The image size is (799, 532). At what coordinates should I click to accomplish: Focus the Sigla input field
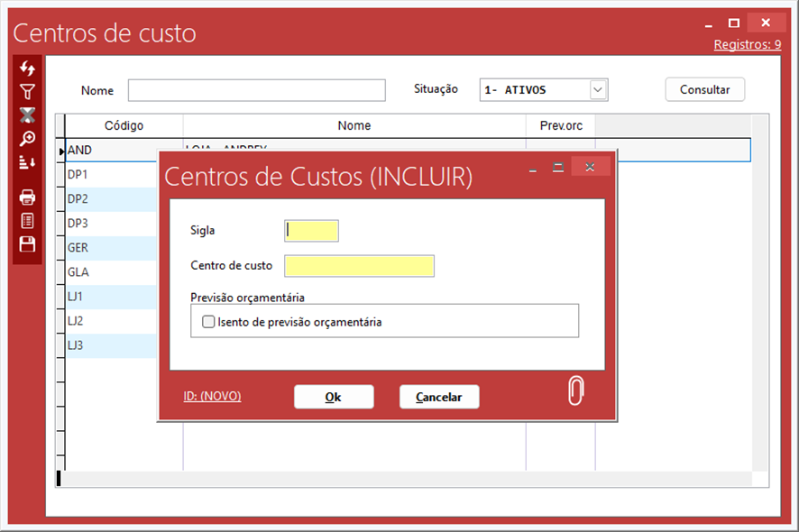tap(311, 231)
